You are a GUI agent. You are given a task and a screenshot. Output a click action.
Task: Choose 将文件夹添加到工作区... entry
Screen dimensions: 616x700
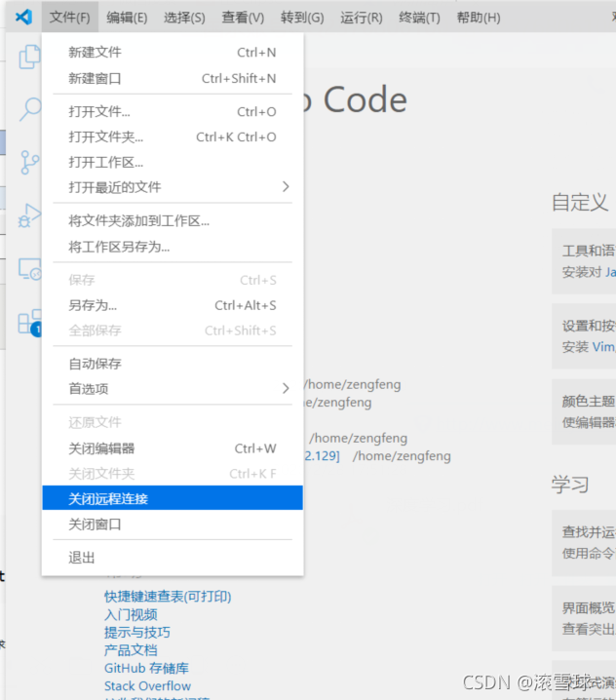point(173,221)
